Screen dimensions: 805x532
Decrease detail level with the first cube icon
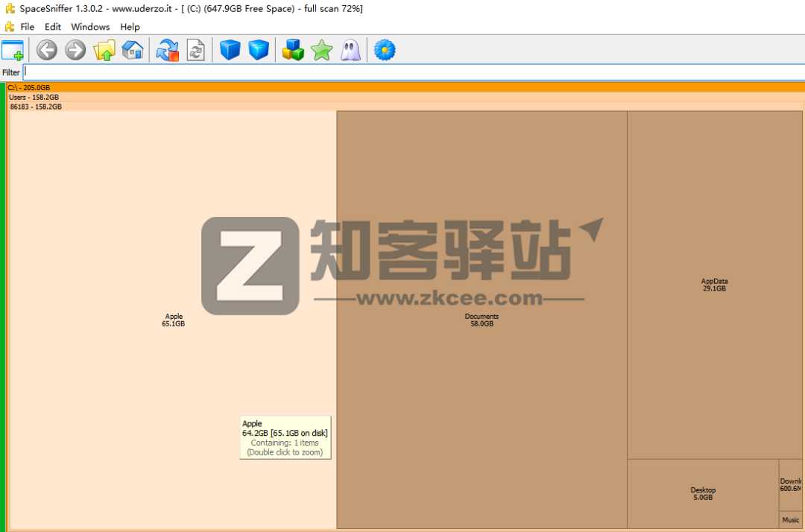coord(230,50)
